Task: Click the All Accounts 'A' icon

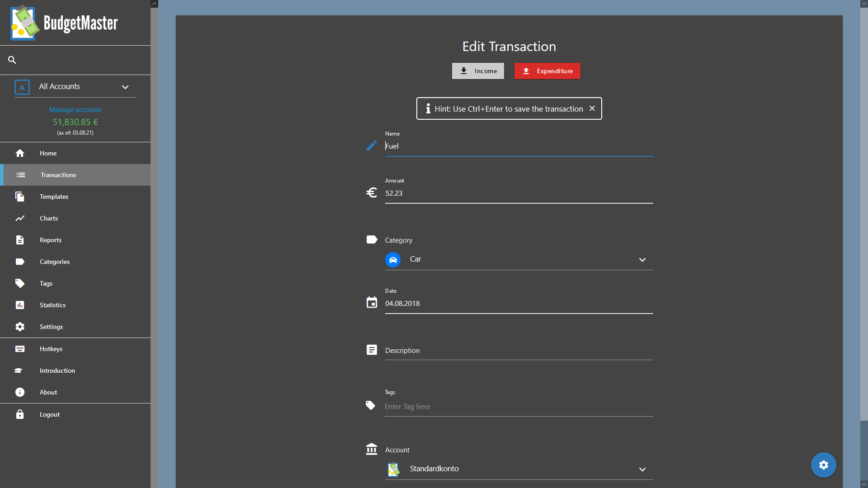Action: point(22,87)
